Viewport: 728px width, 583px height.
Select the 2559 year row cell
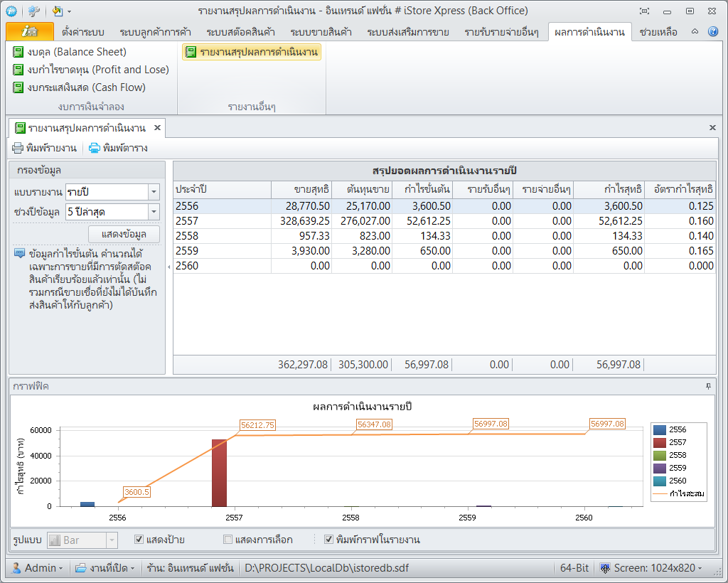coord(222,251)
